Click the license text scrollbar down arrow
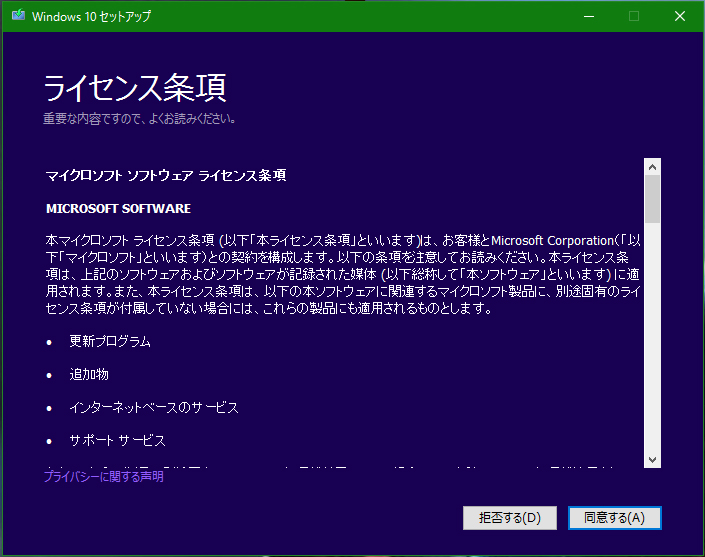The width and height of the screenshot is (705, 557). tap(652, 459)
